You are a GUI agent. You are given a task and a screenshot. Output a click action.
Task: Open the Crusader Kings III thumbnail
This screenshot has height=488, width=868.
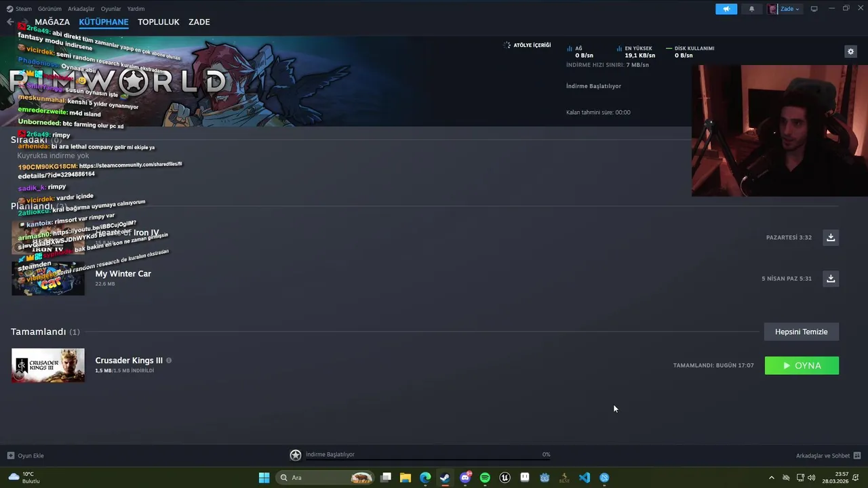[48, 365]
